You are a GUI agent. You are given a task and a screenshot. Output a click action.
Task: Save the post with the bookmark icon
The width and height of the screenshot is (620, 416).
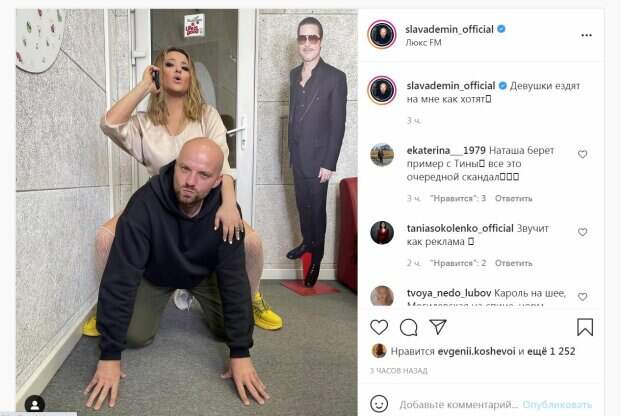pos(585,327)
